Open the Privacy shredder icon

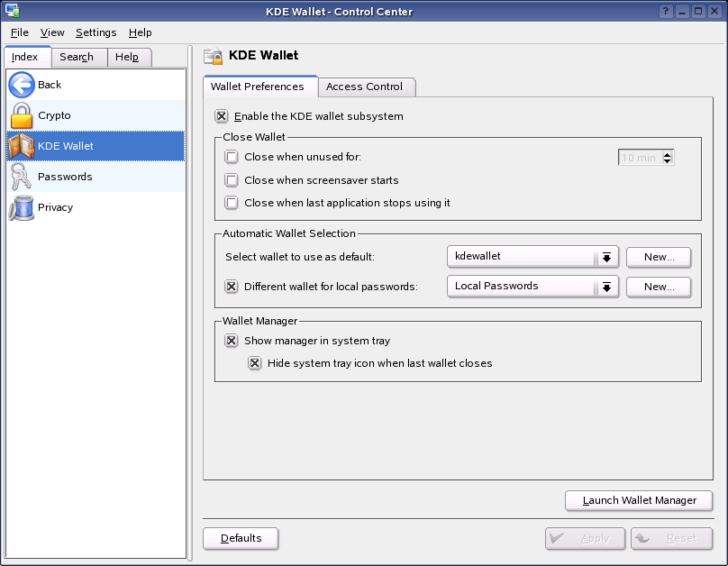(x=22, y=207)
